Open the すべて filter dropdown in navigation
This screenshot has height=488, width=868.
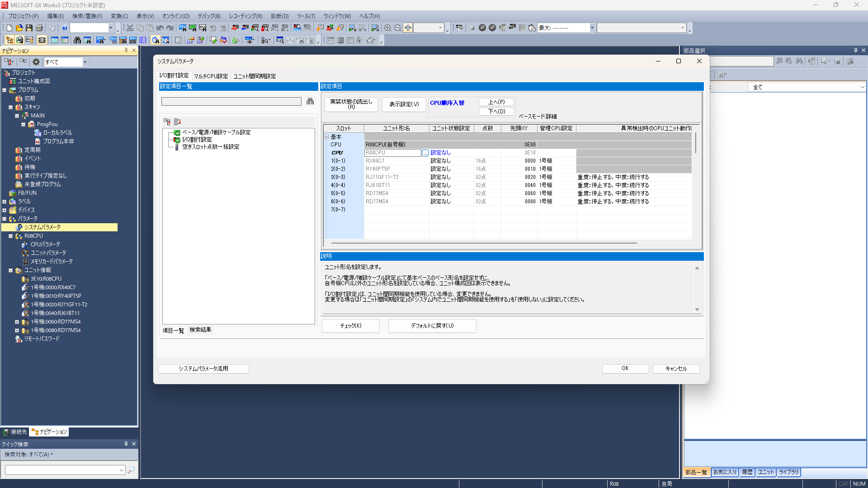85,62
